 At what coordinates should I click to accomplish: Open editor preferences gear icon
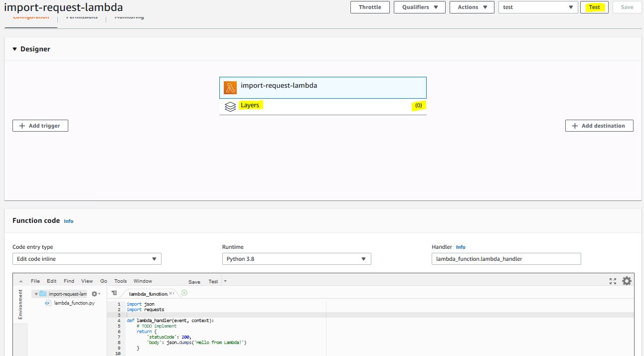(x=627, y=281)
